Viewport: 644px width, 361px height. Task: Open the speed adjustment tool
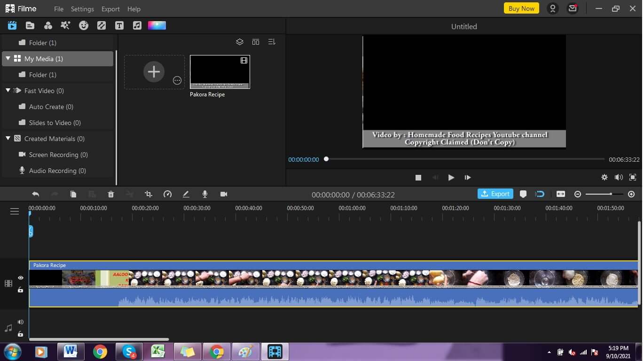[x=167, y=194]
